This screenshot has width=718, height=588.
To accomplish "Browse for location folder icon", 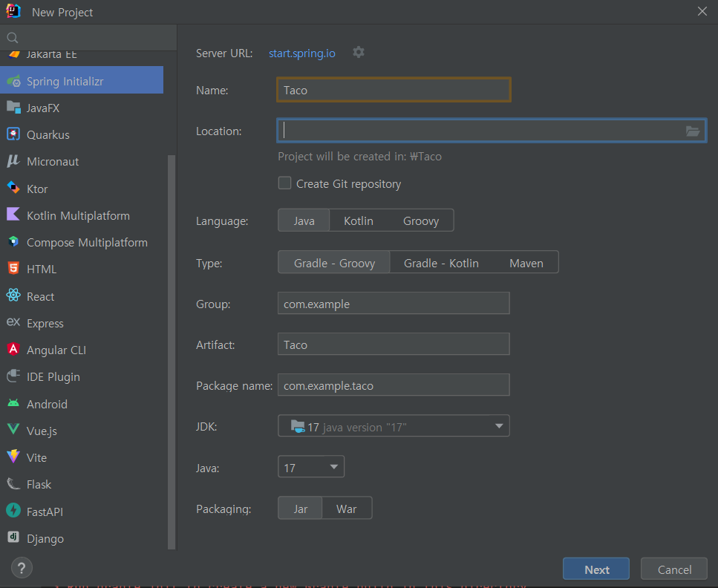I will (x=692, y=131).
